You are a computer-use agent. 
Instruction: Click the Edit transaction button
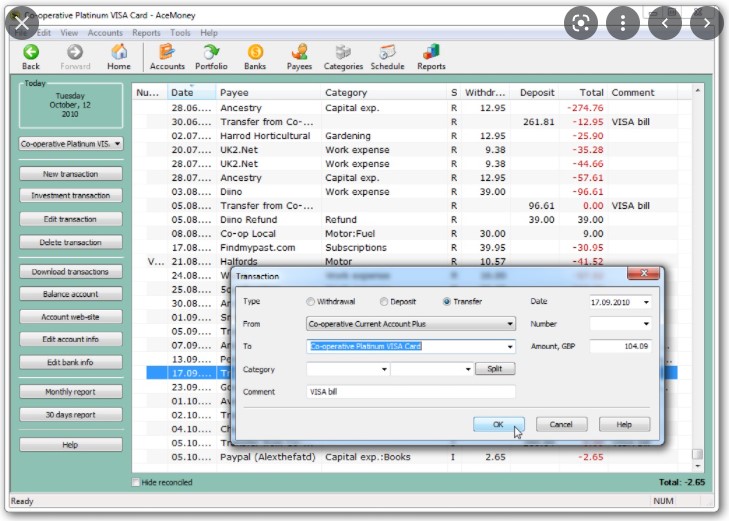coord(71,219)
